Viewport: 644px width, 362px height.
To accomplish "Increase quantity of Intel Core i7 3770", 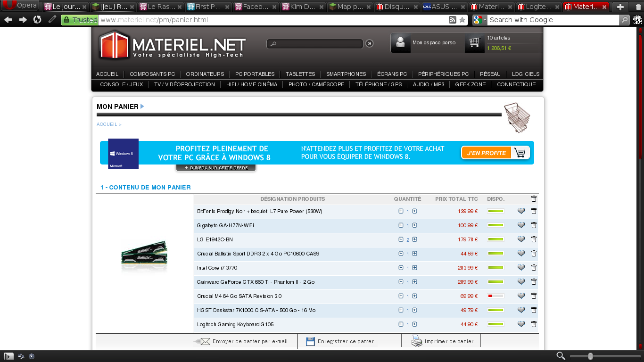I will (415, 268).
